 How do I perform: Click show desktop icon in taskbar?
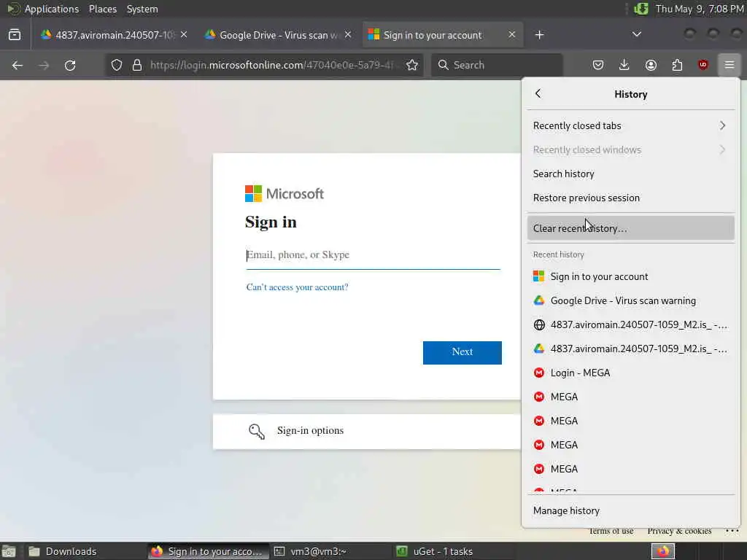(x=8, y=551)
